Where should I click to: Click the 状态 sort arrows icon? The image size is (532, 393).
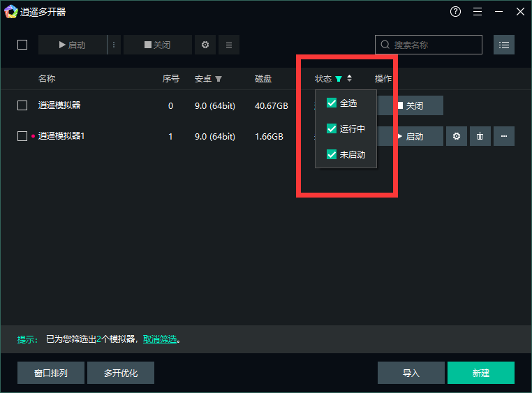pos(350,79)
